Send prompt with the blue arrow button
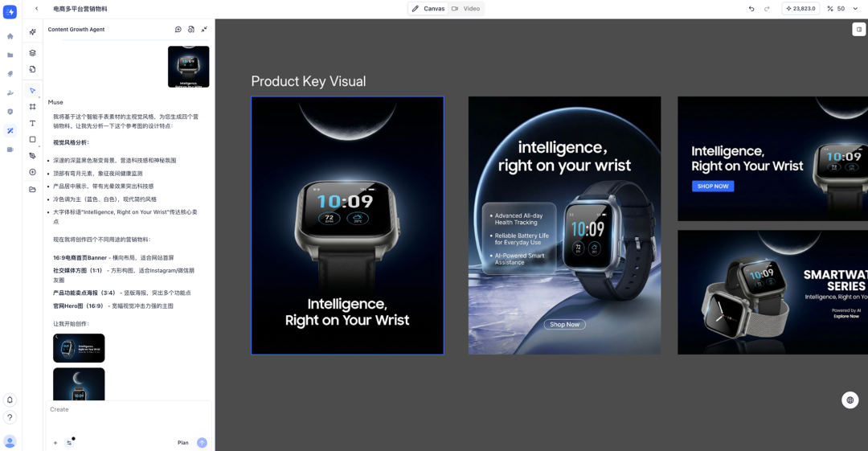Image resolution: width=868 pixels, height=451 pixels. click(x=202, y=443)
